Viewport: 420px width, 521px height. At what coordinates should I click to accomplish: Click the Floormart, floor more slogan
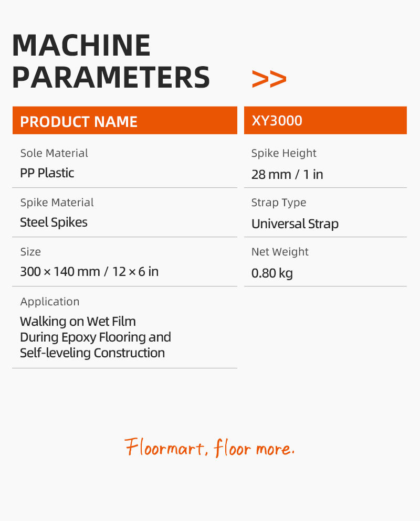[209, 448]
